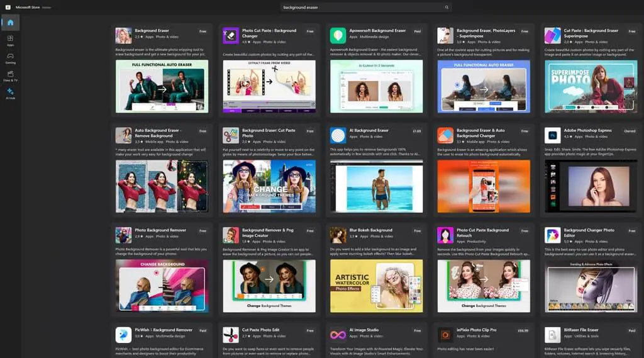Open the Cut Paste Photo Edit scissors icon
This screenshot has width=644, height=358.
point(231,335)
